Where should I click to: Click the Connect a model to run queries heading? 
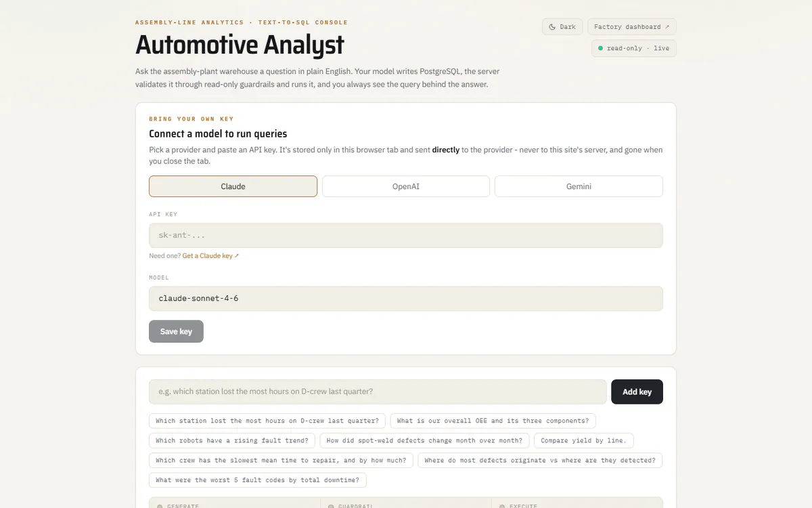[x=218, y=134]
